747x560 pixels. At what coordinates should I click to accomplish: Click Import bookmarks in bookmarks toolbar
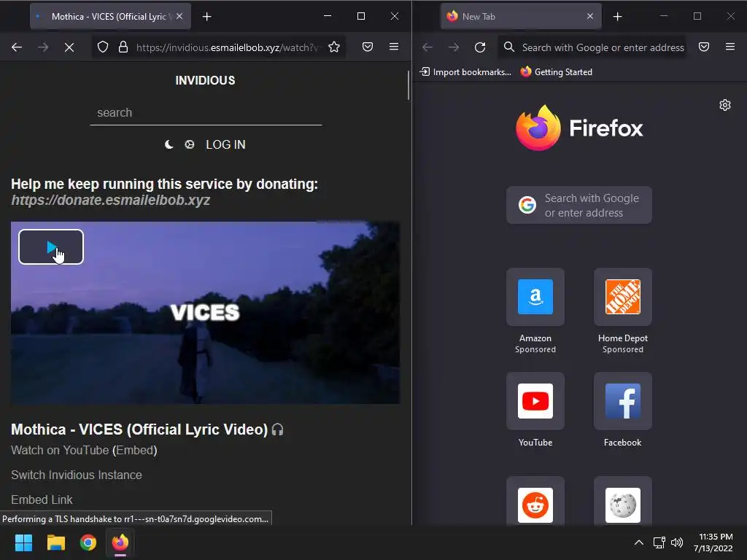pos(465,72)
